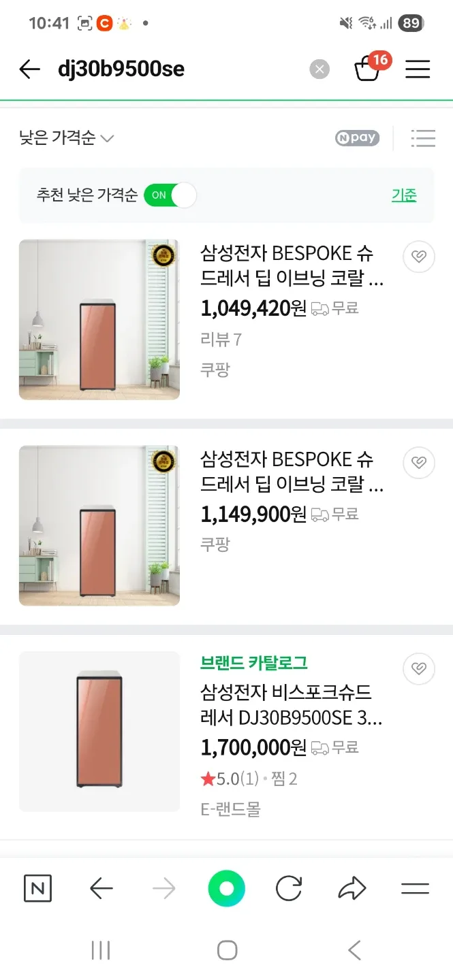Open the 브랜드 카탈로그 label link

pos(254,662)
